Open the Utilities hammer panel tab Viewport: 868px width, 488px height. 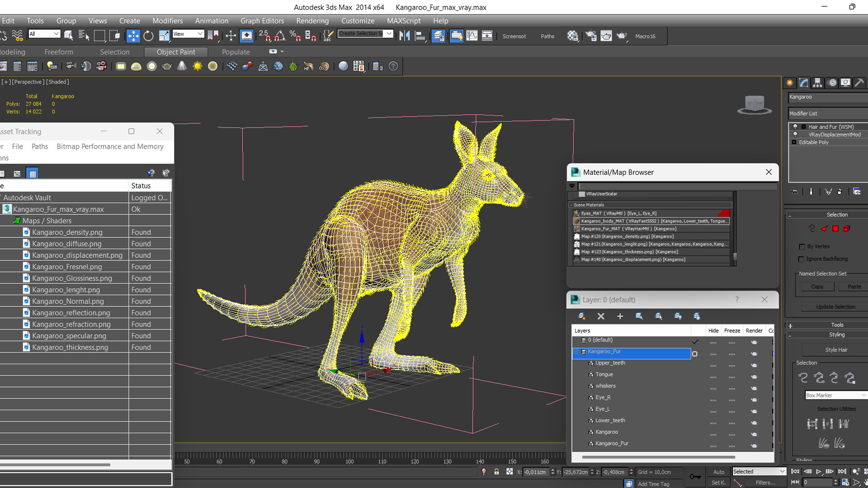click(859, 83)
